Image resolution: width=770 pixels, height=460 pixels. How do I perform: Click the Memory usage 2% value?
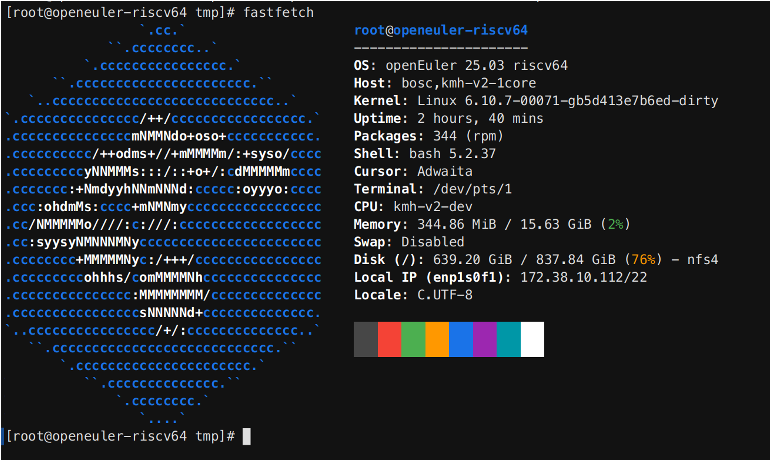point(615,224)
